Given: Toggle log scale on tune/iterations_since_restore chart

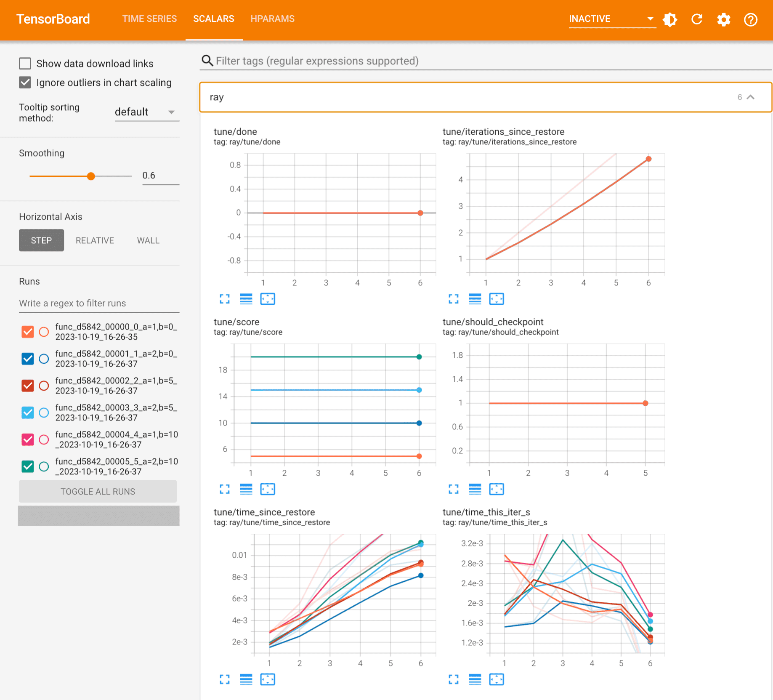Looking at the screenshot, I should (x=475, y=299).
